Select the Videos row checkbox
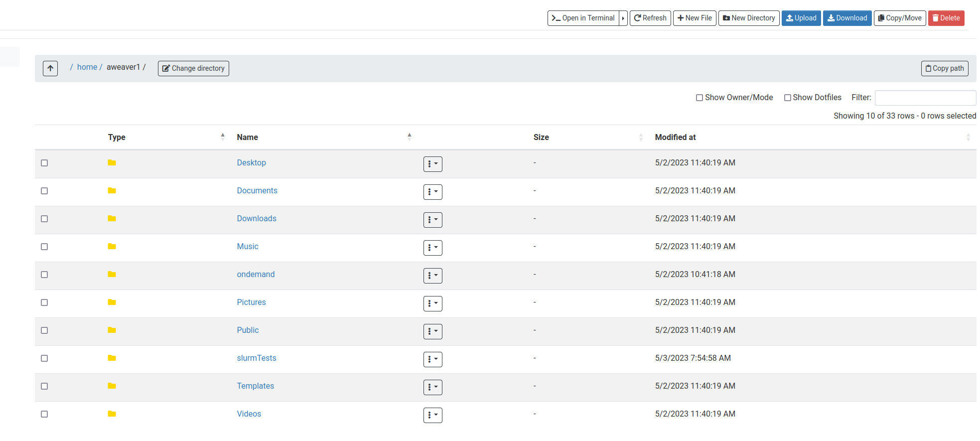This screenshot has width=980, height=441. [x=44, y=414]
